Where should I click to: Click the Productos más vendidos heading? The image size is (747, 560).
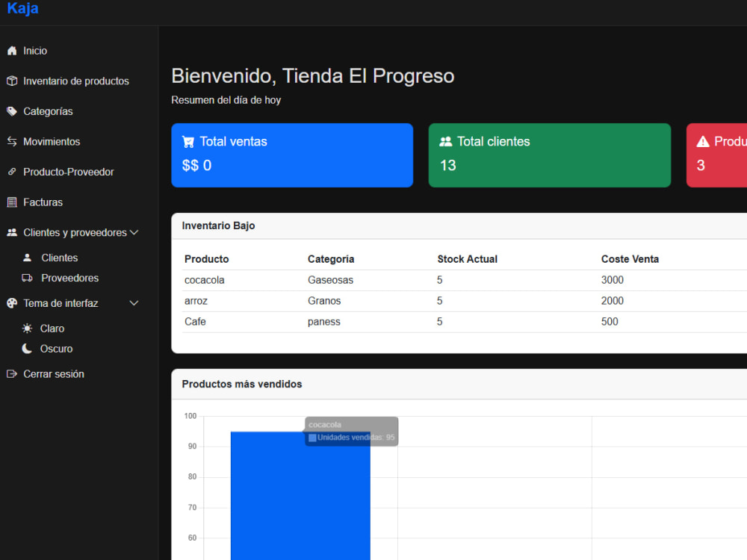tap(242, 385)
